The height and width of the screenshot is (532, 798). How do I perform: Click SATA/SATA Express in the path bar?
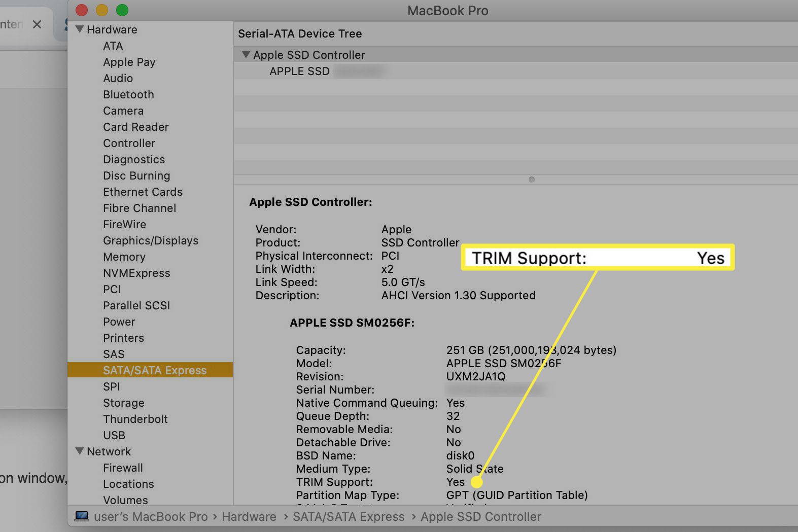(349, 516)
